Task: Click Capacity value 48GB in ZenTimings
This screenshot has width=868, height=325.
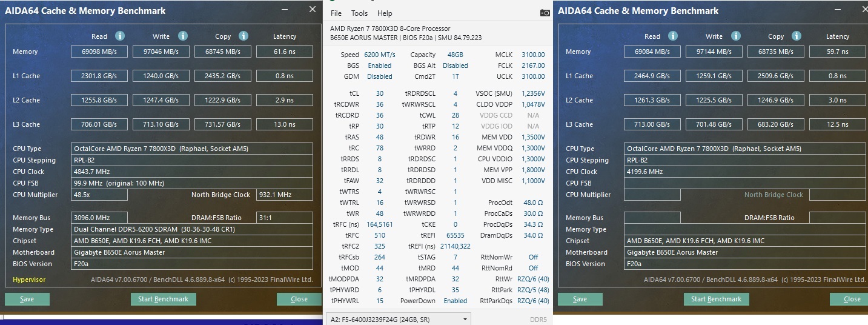Action: (455, 55)
